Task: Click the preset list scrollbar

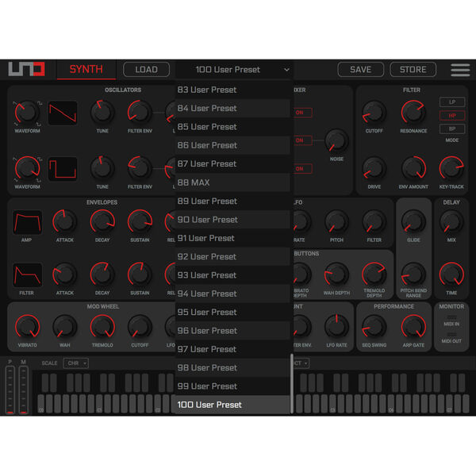Action: 292,383
